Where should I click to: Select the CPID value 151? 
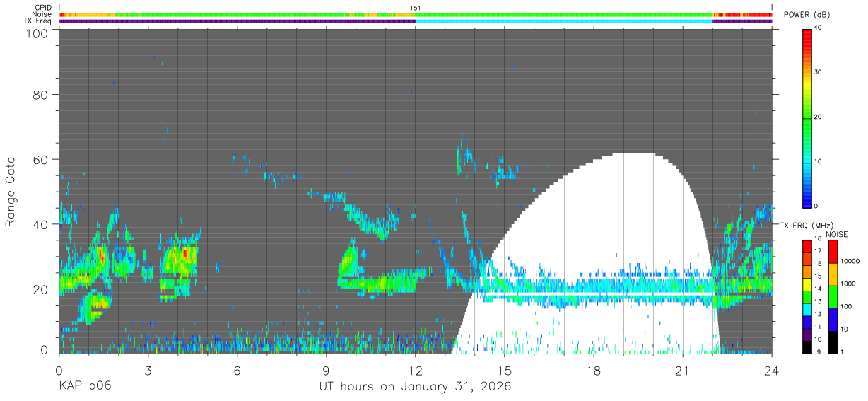pos(416,8)
